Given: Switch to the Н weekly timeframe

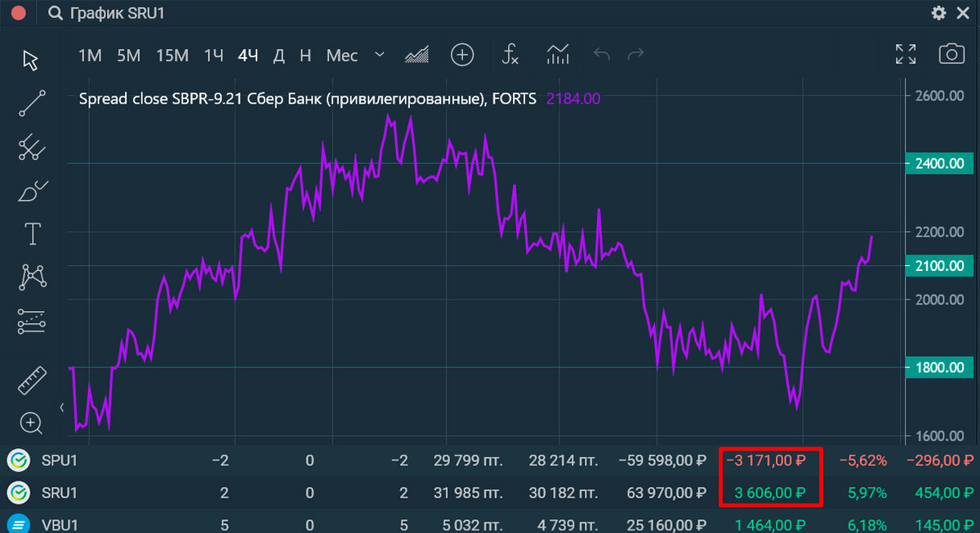Looking at the screenshot, I should coord(305,56).
